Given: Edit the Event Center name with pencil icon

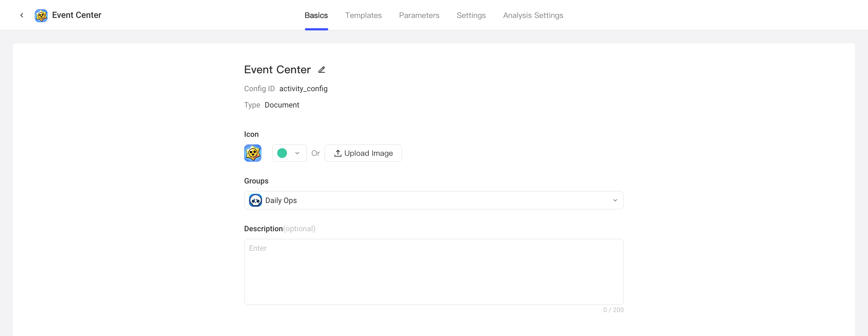Looking at the screenshot, I should click(322, 70).
